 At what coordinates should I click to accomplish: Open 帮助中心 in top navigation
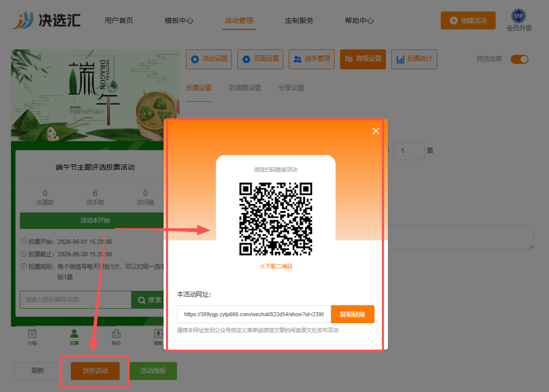359,20
